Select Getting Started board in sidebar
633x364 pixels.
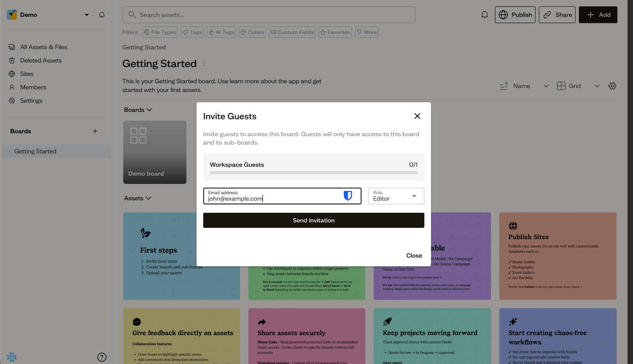tap(56, 151)
